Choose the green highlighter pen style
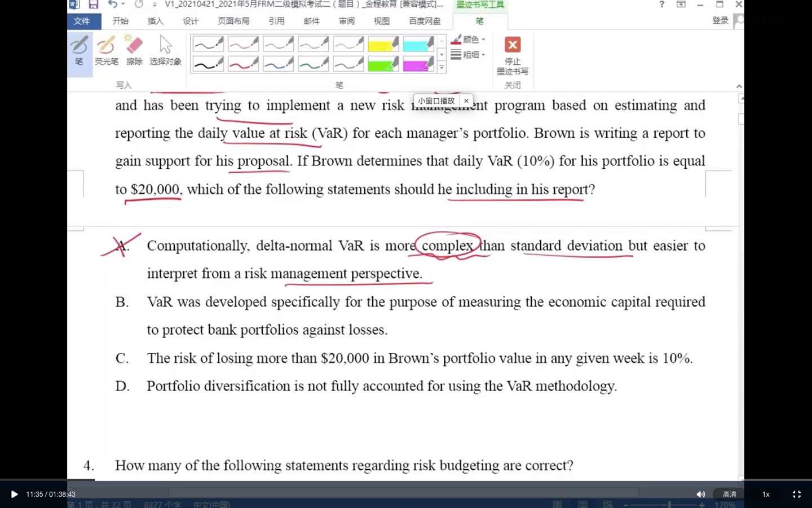The image size is (812, 508). 383,64
